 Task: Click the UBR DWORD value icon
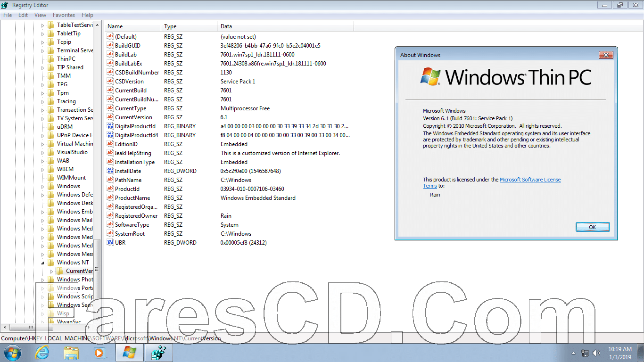[110, 243]
